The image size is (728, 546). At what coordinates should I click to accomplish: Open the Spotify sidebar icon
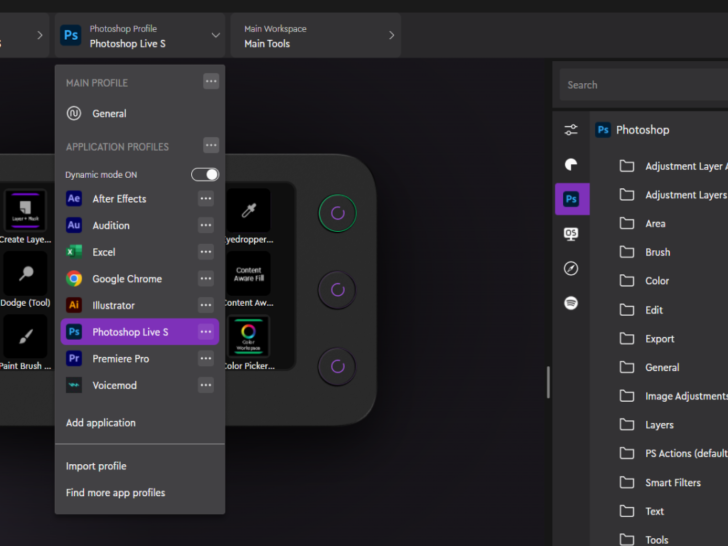coord(571,303)
